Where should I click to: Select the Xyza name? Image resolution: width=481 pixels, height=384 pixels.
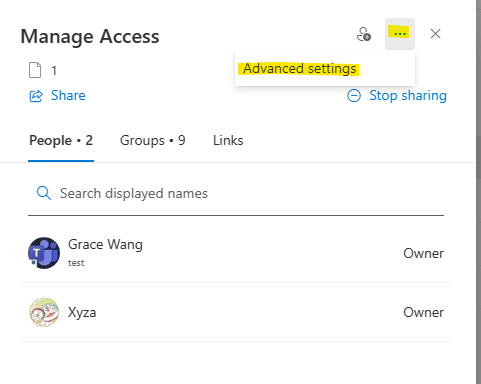(82, 313)
